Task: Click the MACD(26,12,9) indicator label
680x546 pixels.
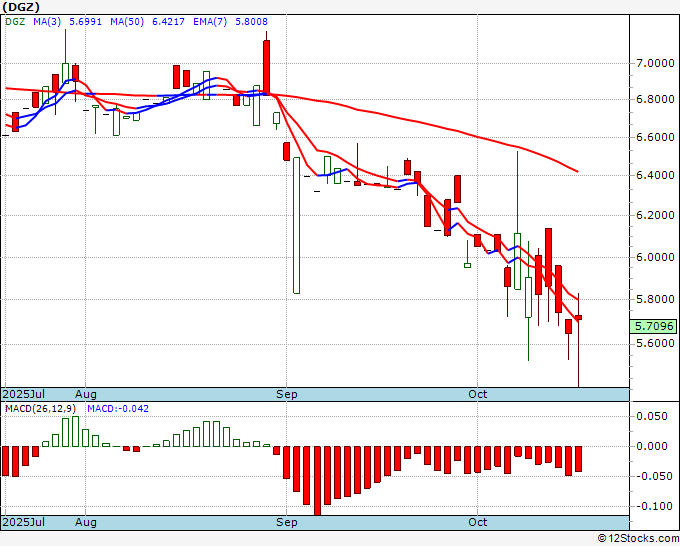Action: [40, 409]
